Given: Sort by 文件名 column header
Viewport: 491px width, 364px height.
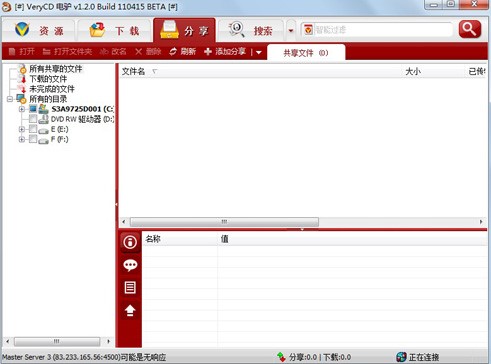Looking at the screenshot, I should click(x=133, y=71).
